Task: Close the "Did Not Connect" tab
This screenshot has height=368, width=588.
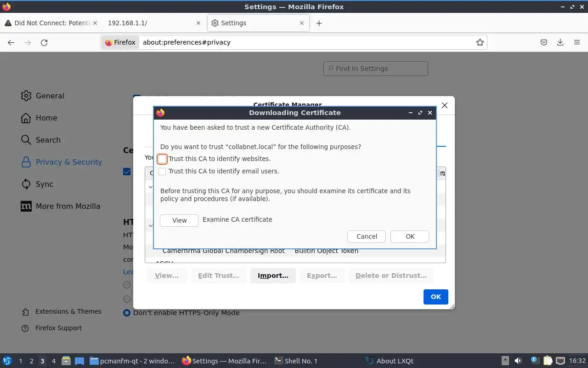Action: tap(95, 23)
